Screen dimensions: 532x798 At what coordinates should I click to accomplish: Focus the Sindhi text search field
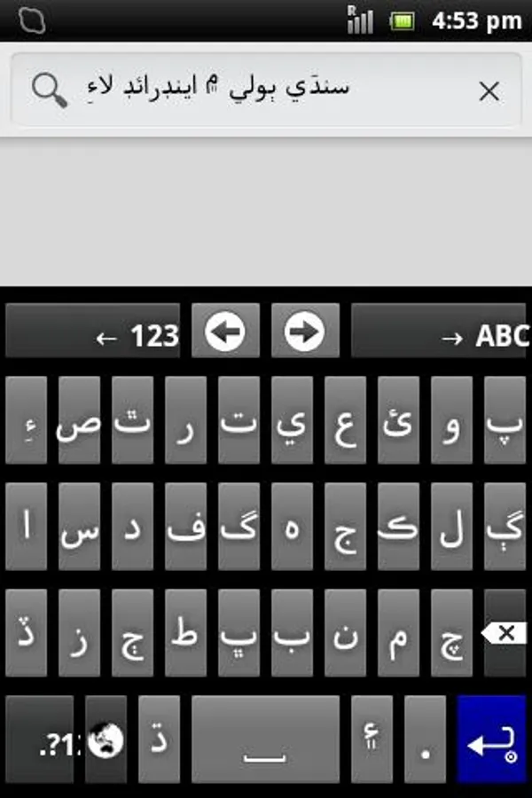click(266, 90)
